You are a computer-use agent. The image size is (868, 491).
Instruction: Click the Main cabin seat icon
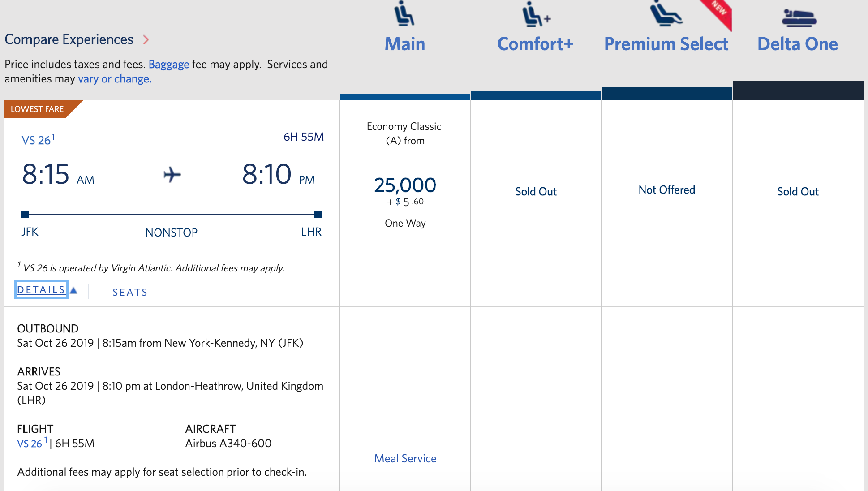point(404,13)
